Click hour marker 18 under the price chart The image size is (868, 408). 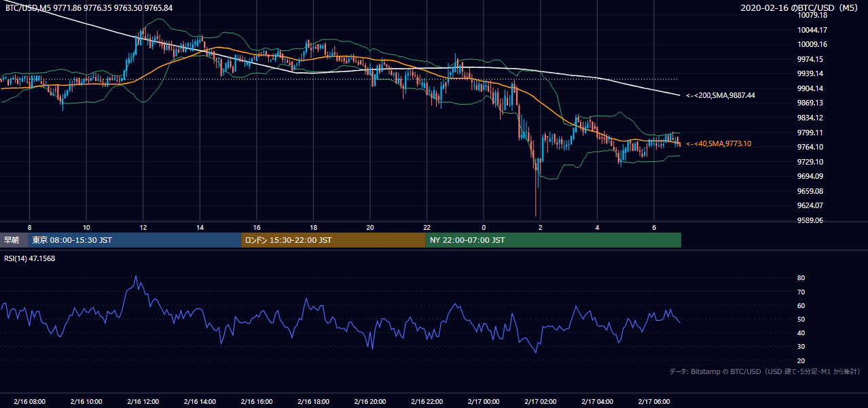pos(313,227)
